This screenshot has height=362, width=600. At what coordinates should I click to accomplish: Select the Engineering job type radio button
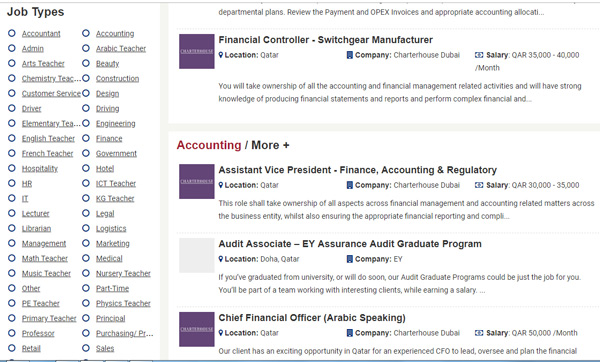click(86, 123)
